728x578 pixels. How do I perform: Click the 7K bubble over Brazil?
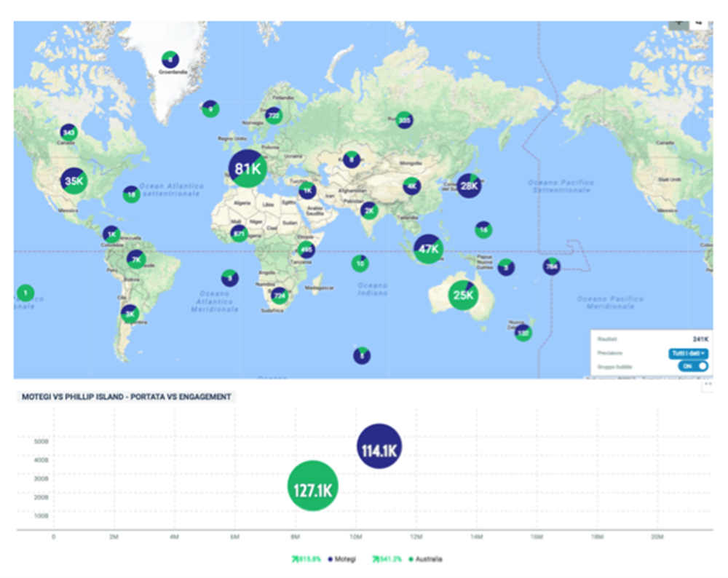click(136, 260)
